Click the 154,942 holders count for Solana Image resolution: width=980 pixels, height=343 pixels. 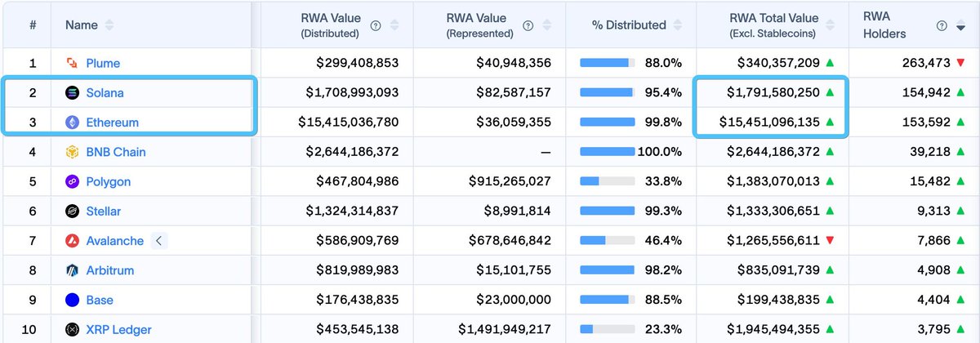[926, 92]
